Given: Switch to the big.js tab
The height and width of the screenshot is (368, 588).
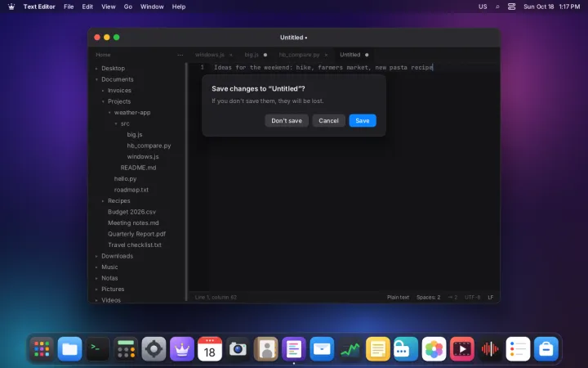Looking at the screenshot, I should click(x=252, y=55).
